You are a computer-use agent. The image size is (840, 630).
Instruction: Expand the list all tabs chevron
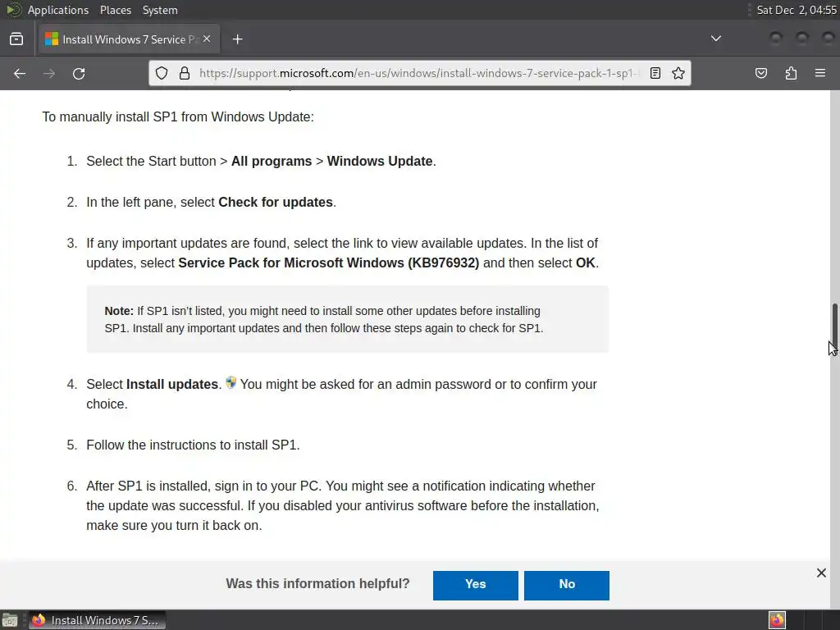click(x=715, y=39)
